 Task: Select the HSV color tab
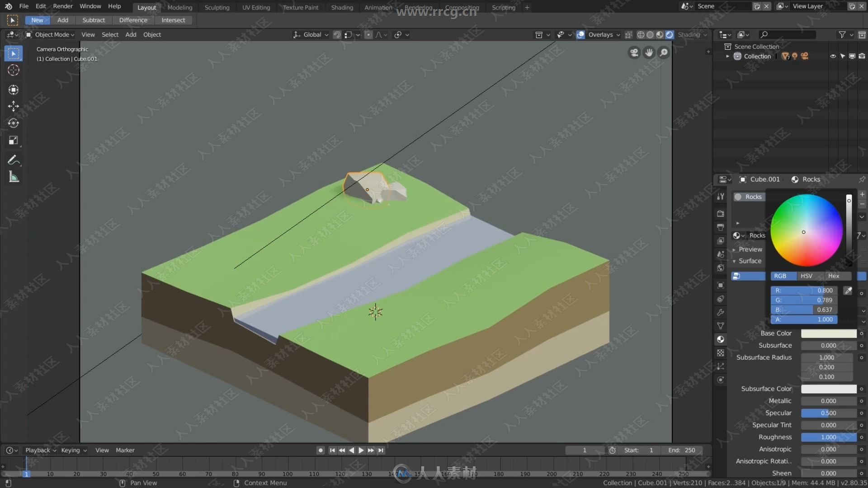click(807, 275)
